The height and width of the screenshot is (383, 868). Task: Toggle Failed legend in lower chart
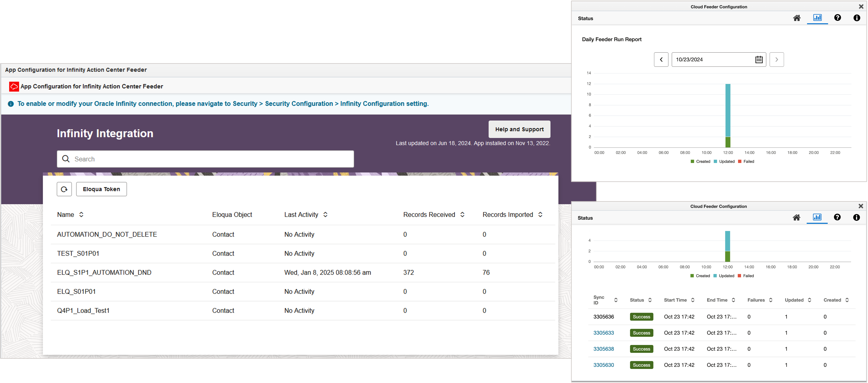[x=746, y=276]
